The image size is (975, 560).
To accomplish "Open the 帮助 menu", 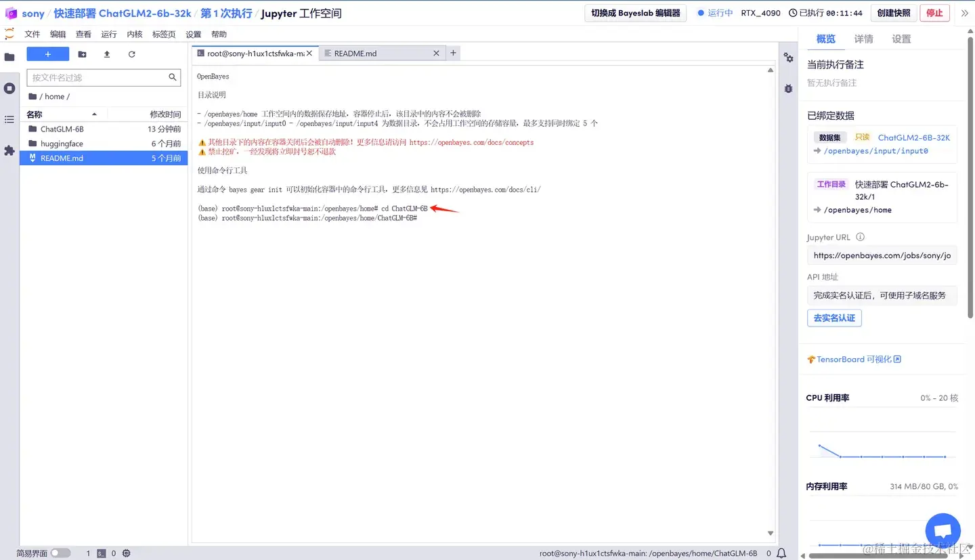I will coord(219,34).
